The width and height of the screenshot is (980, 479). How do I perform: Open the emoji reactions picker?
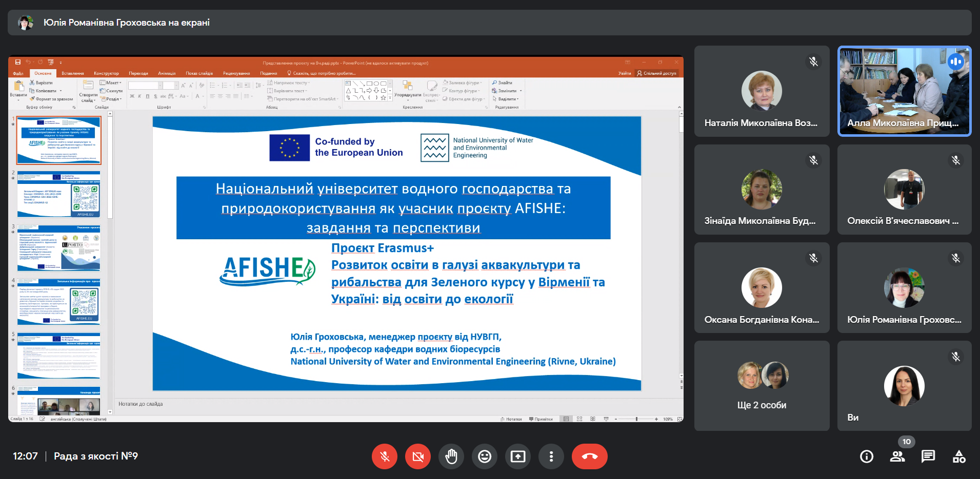pyautogui.click(x=485, y=456)
